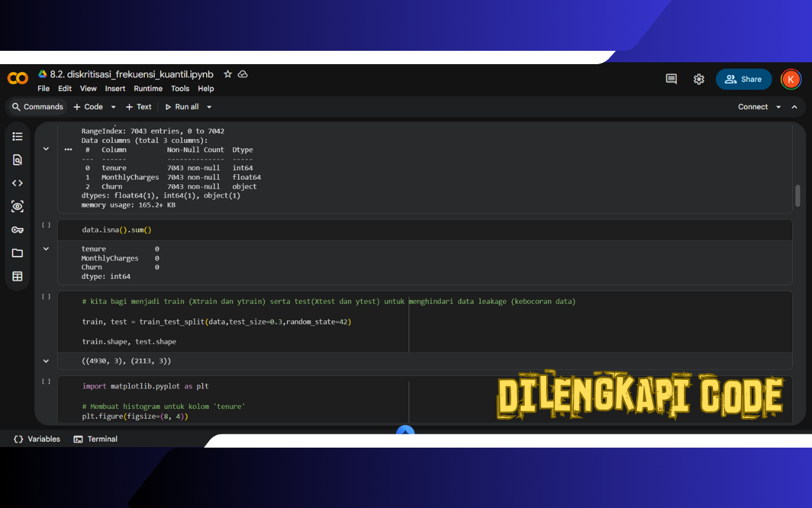This screenshot has width=812, height=508.
Task: Open the Secrets key icon
Action: [x=17, y=230]
